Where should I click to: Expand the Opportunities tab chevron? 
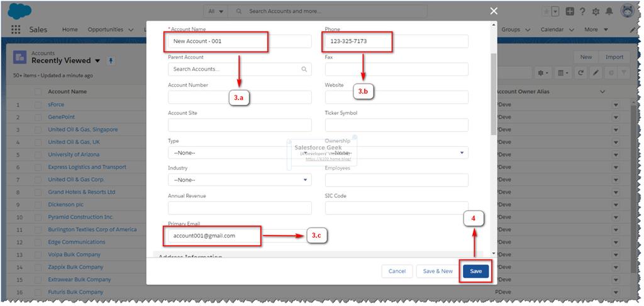(131, 30)
